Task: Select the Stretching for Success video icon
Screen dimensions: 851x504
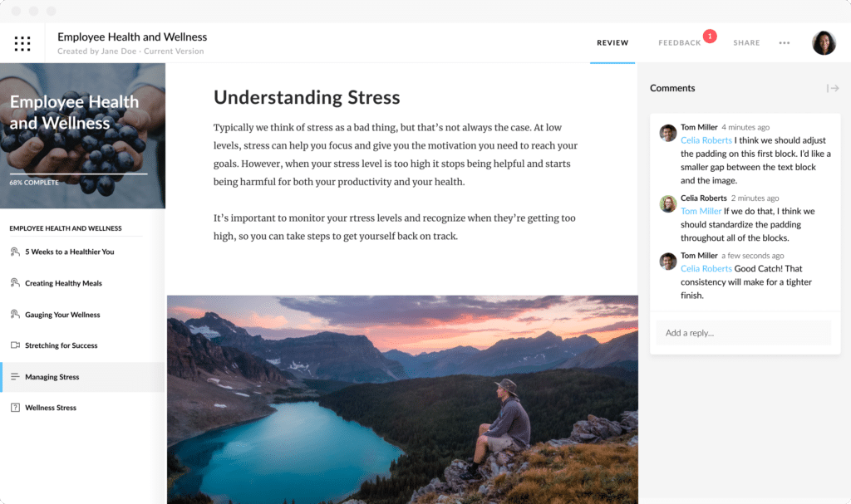Action: (x=15, y=345)
